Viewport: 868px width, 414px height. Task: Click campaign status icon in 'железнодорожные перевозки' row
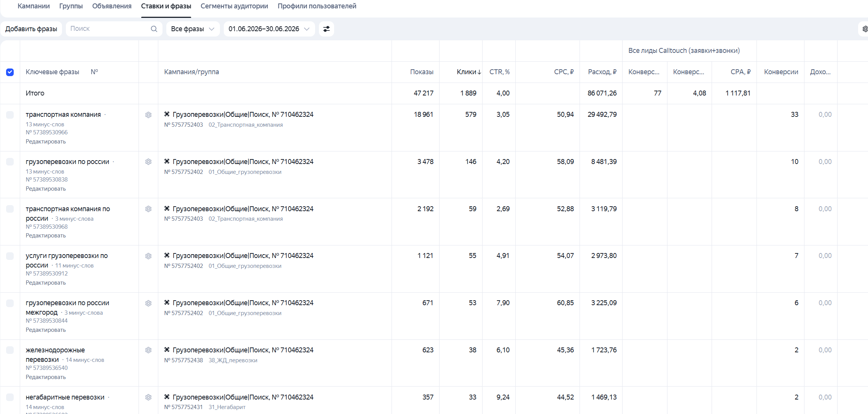[167, 350]
